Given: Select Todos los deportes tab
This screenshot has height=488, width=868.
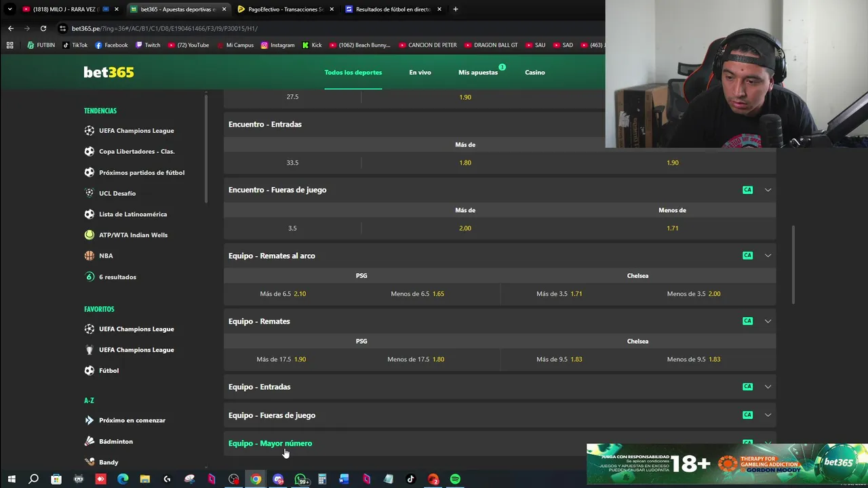Looking at the screenshot, I should point(353,73).
